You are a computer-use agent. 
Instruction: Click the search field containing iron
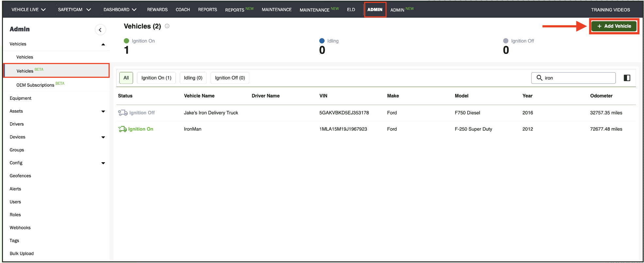(573, 78)
